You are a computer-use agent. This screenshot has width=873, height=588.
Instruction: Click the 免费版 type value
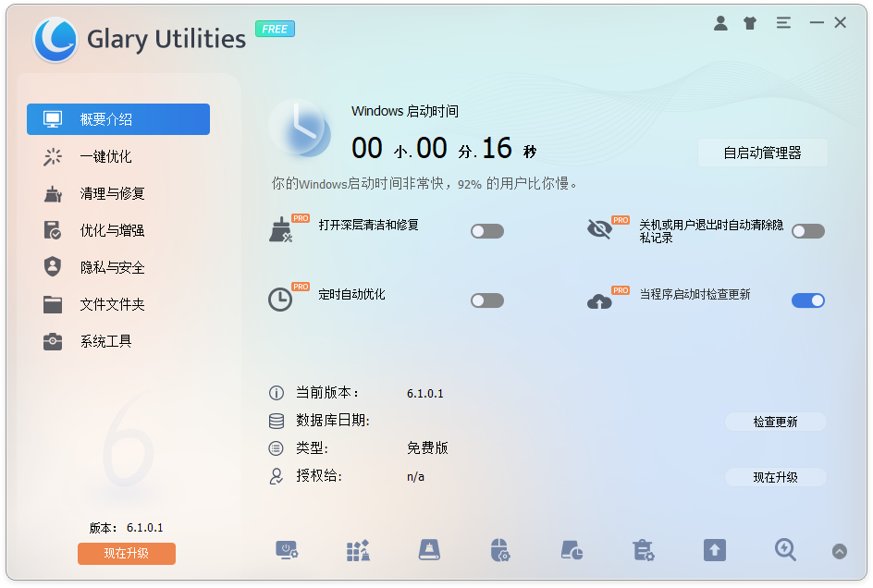click(427, 448)
